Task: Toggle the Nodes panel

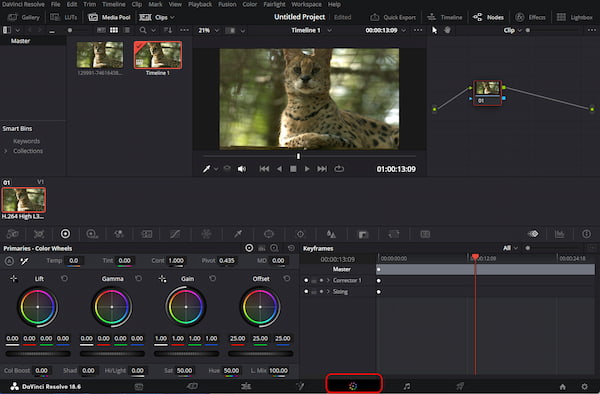Action: (488, 17)
